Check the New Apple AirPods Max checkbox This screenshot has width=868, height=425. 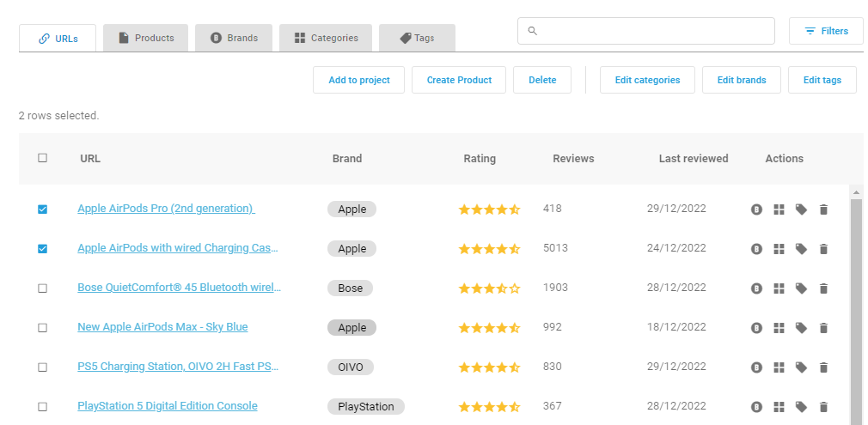[43, 328]
